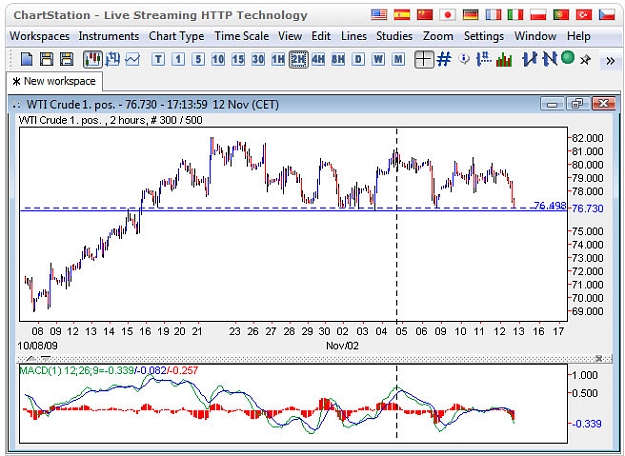
Task: Click WTI Crude chart window system icon
Action: [16, 105]
